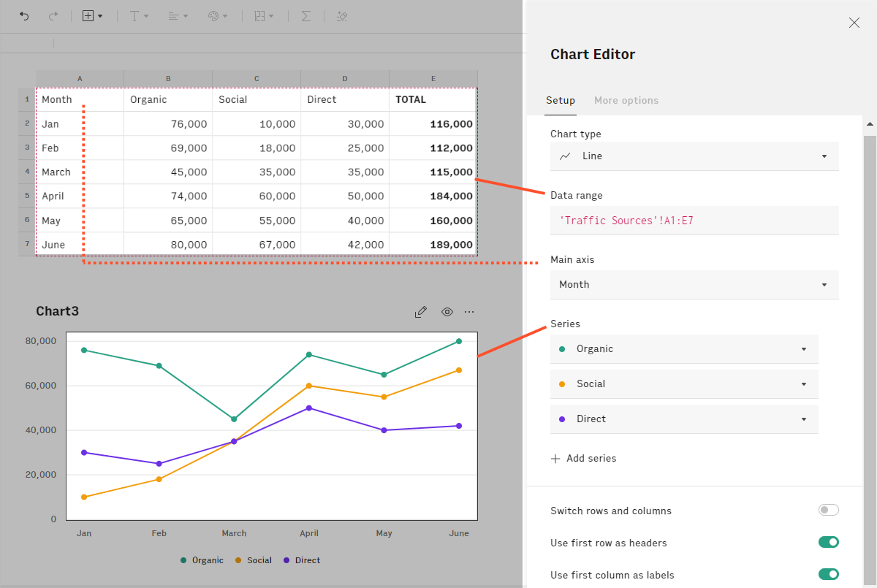This screenshot has height=588, width=877.
Task: Click the Data range input field
Action: [694, 221]
